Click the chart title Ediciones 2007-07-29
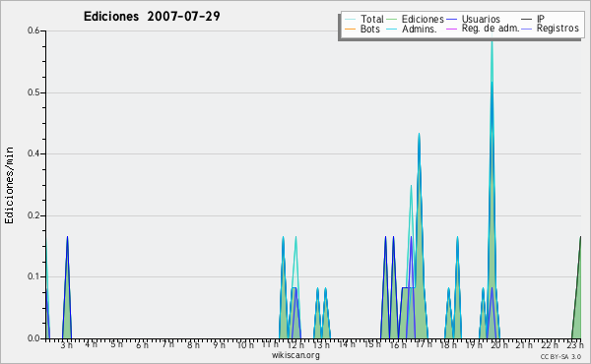The height and width of the screenshot is (364, 591). coord(152,17)
